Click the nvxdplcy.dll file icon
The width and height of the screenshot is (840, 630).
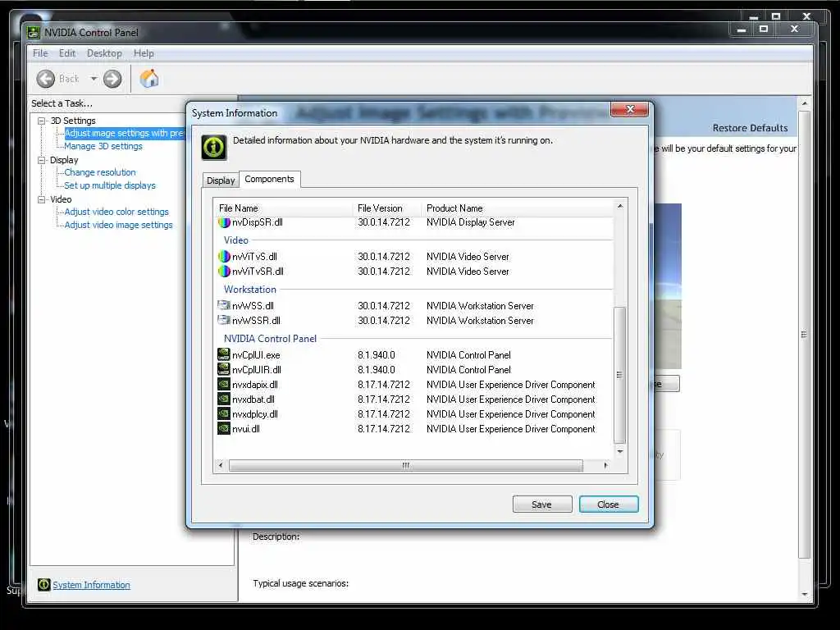(x=223, y=413)
